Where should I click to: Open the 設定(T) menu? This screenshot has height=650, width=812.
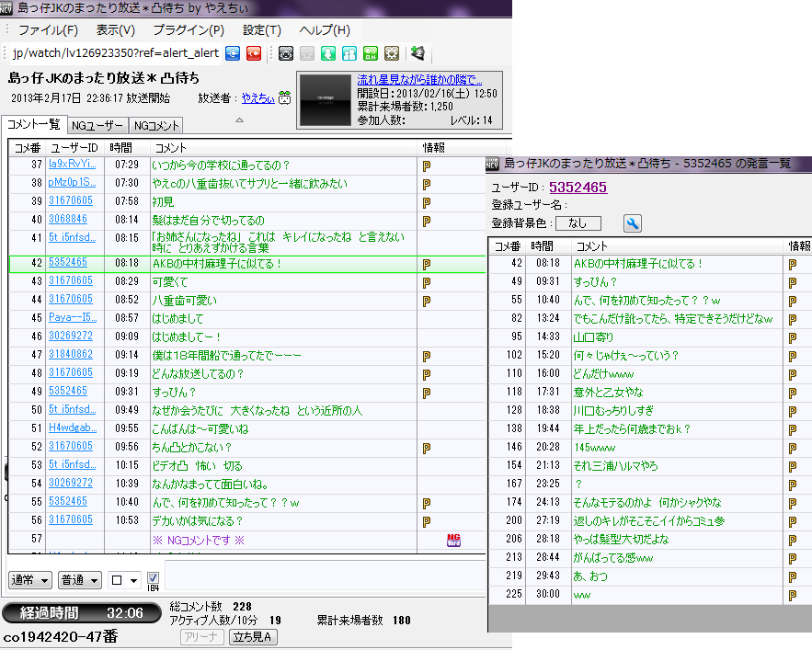click(262, 30)
